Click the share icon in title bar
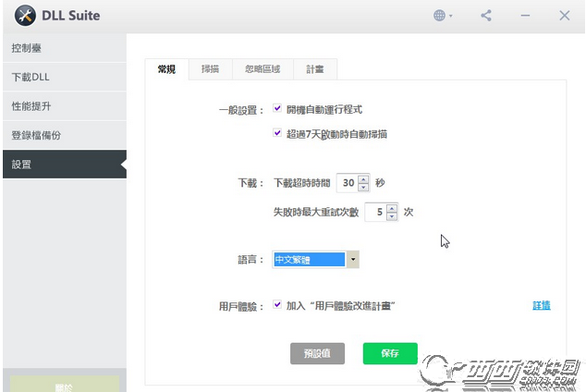The height and width of the screenshot is (392, 586). point(486,16)
